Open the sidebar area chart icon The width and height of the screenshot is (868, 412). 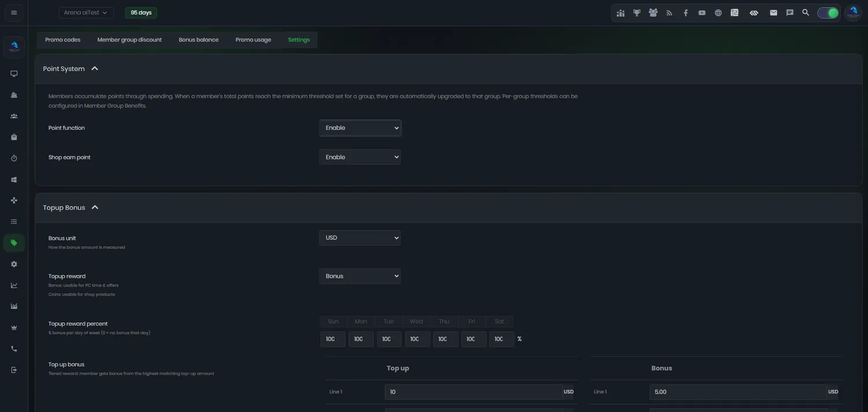click(x=14, y=306)
